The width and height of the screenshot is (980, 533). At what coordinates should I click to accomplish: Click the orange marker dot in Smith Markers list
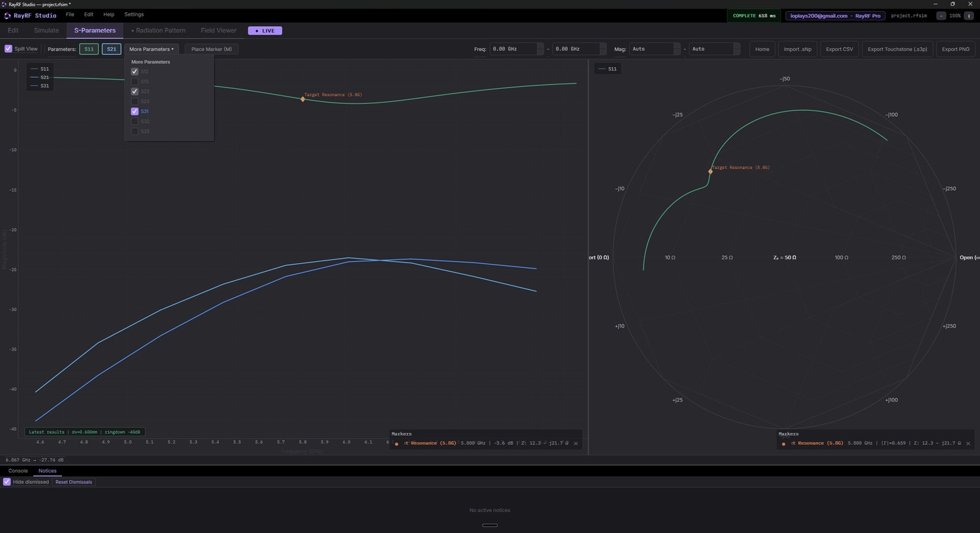tap(783, 444)
